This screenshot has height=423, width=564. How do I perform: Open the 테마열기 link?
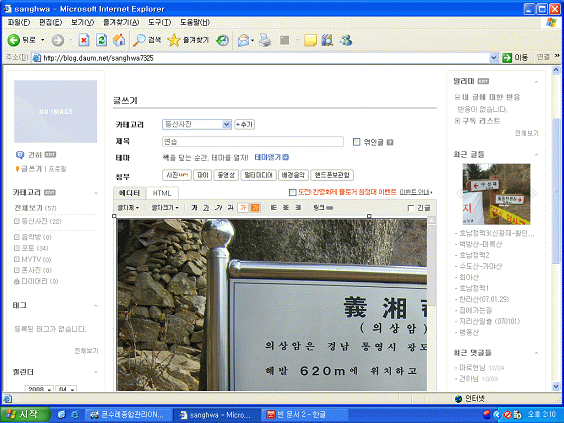click(272, 157)
